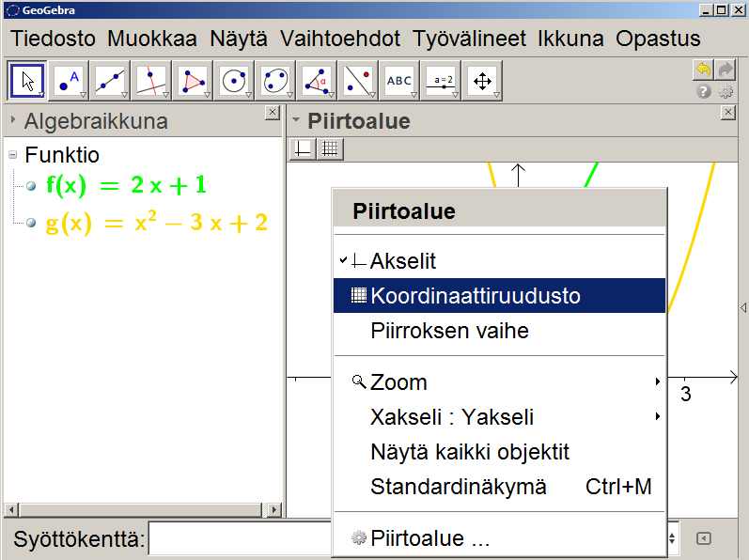This screenshot has width=749, height=560.
Task: Click the input field stepper arrows
Action: coord(672,538)
